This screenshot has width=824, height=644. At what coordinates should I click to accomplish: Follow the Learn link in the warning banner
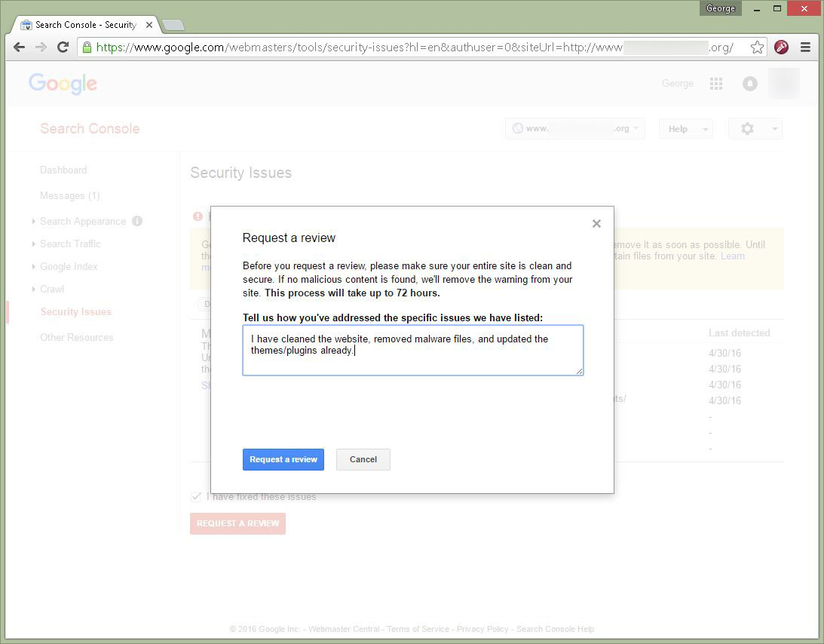coord(733,256)
